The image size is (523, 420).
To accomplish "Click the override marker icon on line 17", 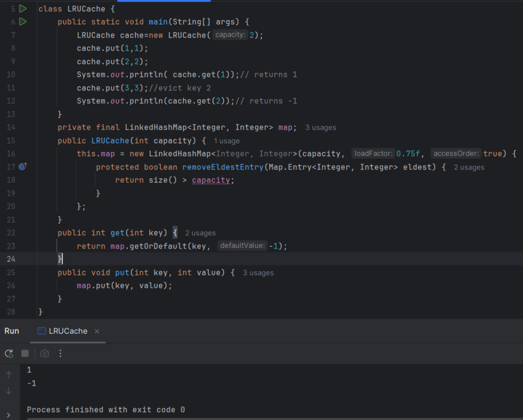I will [22, 167].
